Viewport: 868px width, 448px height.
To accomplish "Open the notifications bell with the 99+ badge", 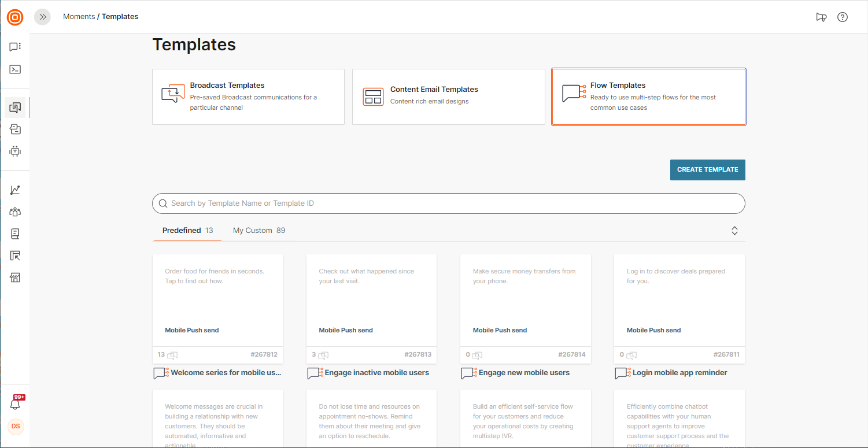I will click(x=16, y=403).
